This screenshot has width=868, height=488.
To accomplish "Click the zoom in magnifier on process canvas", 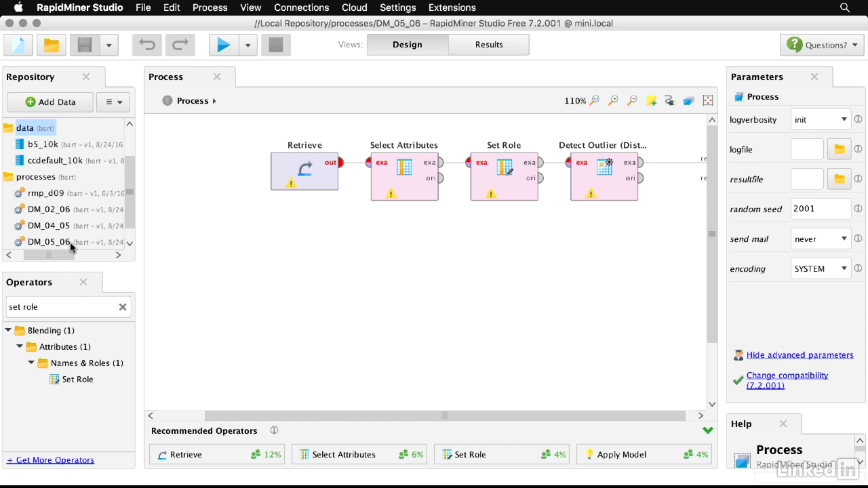I will point(613,101).
